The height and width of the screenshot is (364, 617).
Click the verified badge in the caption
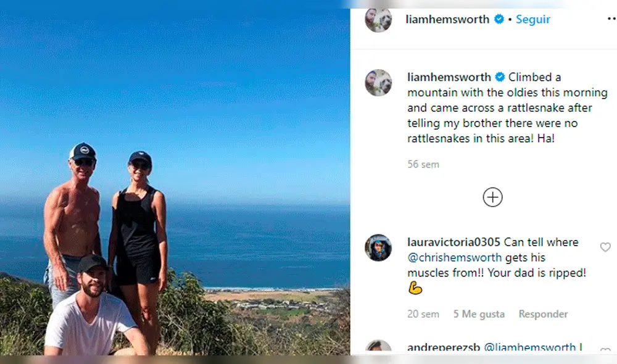(x=500, y=77)
